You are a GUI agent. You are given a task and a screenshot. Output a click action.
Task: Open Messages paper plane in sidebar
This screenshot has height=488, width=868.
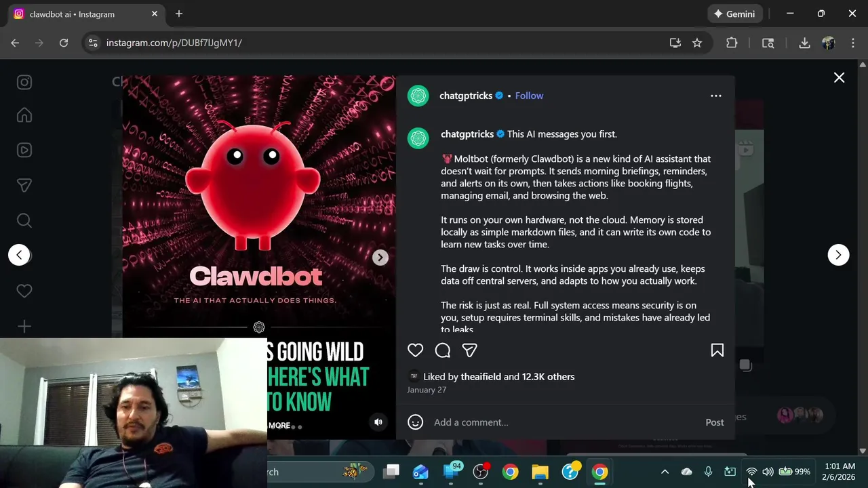pyautogui.click(x=24, y=185)
